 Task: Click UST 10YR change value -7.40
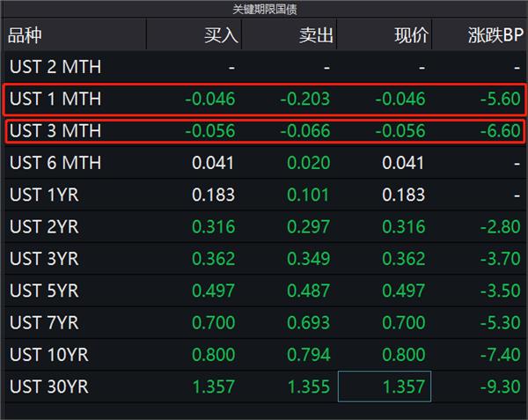click(501, 355)
